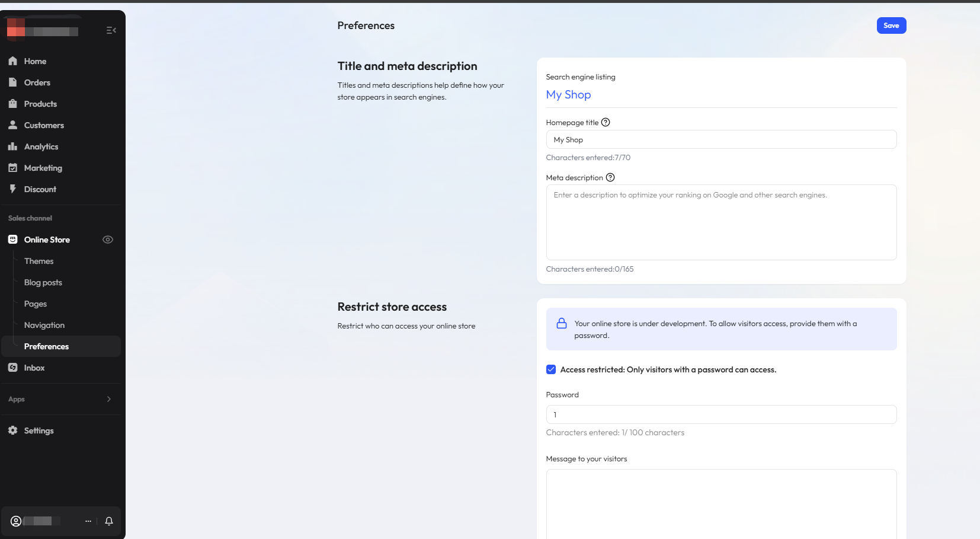Click the Meta description help icon
This screenshot has width=980, height=539.
point(610,177)
